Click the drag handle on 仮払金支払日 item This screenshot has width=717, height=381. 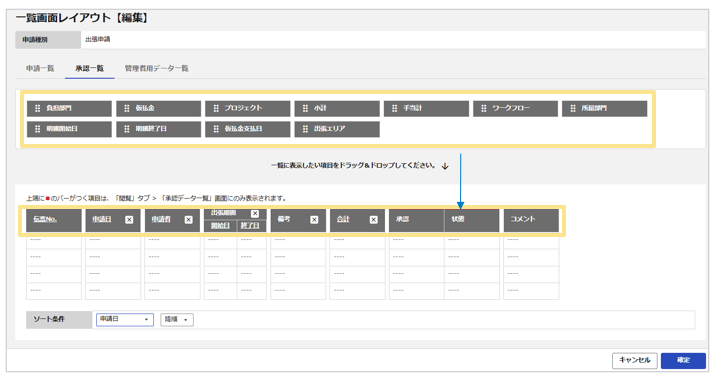[216, 129]
